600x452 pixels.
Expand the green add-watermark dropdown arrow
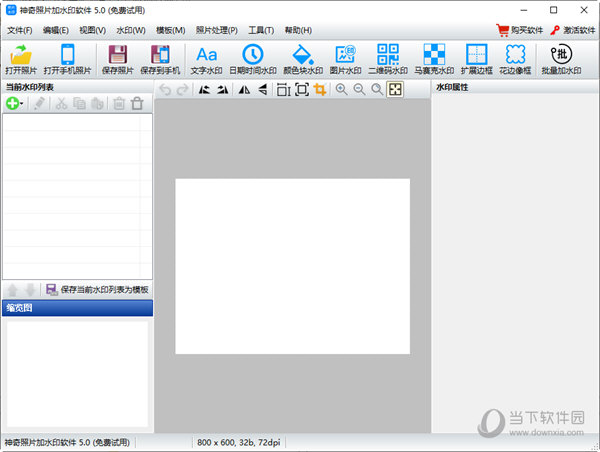(23, 103)
